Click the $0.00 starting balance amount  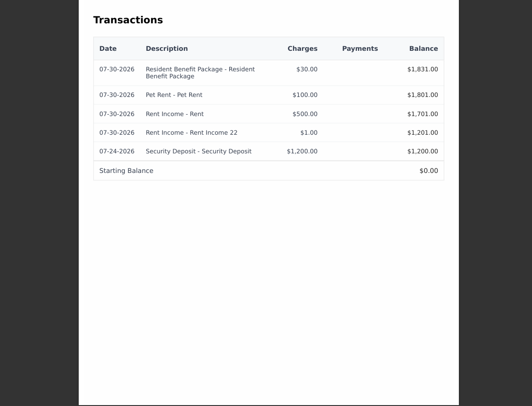point(429,171)
